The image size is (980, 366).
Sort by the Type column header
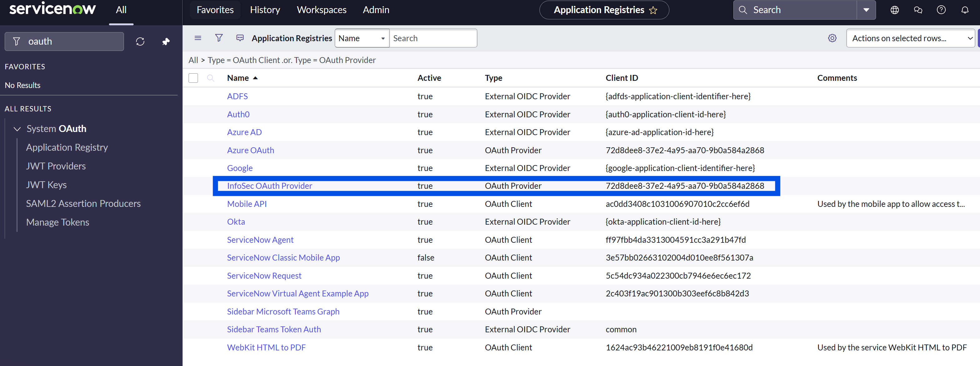coord(493,78)
